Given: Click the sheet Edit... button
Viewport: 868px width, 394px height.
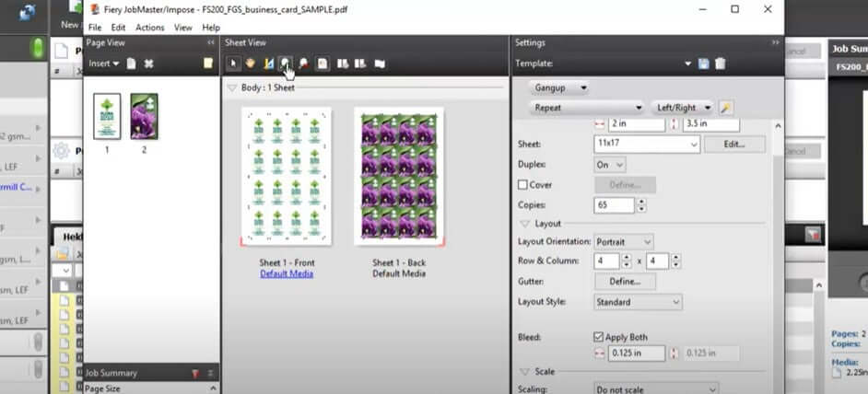Looking at the screenshot, I should pos(733,145).
